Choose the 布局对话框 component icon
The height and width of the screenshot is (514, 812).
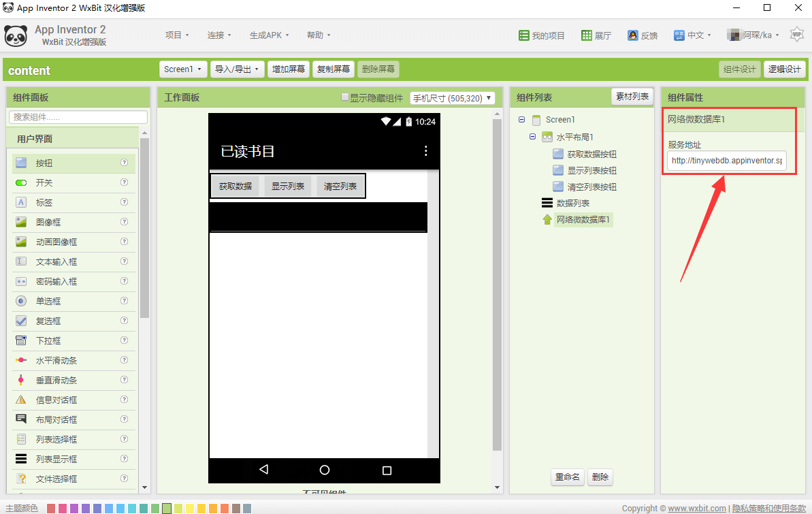(x=20, y=419)
